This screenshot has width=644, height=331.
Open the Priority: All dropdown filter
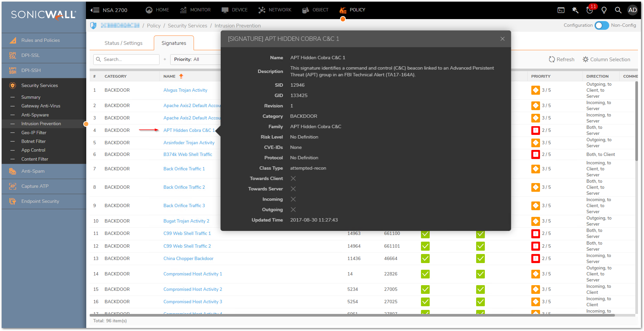coord(196,59)
